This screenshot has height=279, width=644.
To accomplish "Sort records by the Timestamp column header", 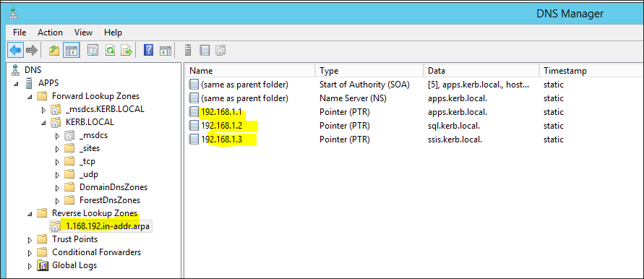I will click(x=591, y=71).
